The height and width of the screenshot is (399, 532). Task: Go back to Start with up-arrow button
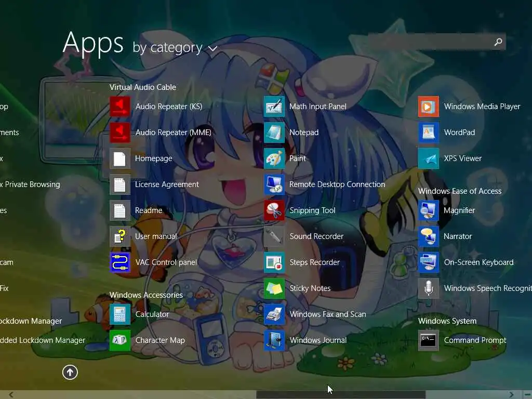pos(70,372)
